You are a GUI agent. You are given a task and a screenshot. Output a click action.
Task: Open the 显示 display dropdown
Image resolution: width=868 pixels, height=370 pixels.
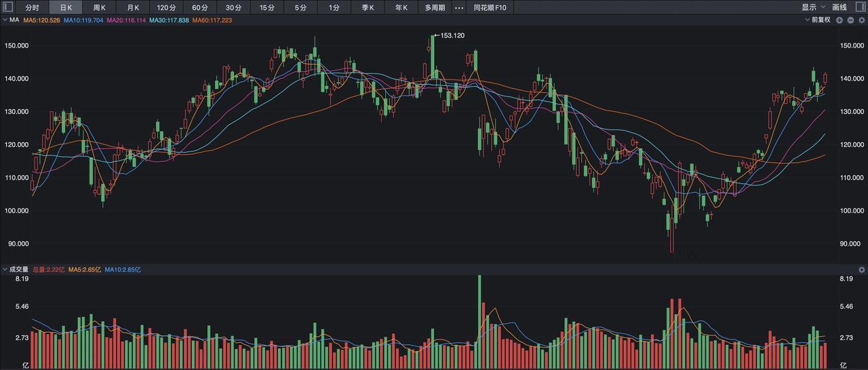pyautogui.click(x=812, y=7)
